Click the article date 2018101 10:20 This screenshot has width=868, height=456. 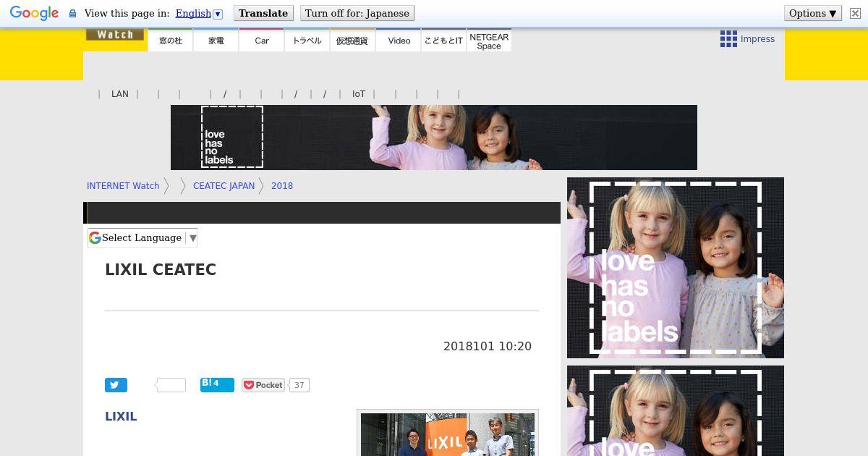point(488,347)
